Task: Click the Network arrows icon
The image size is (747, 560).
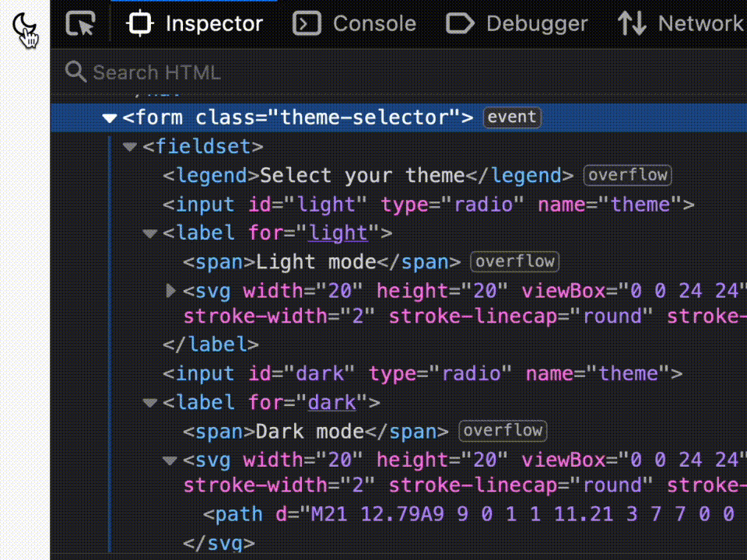Action: coord(632,24)
